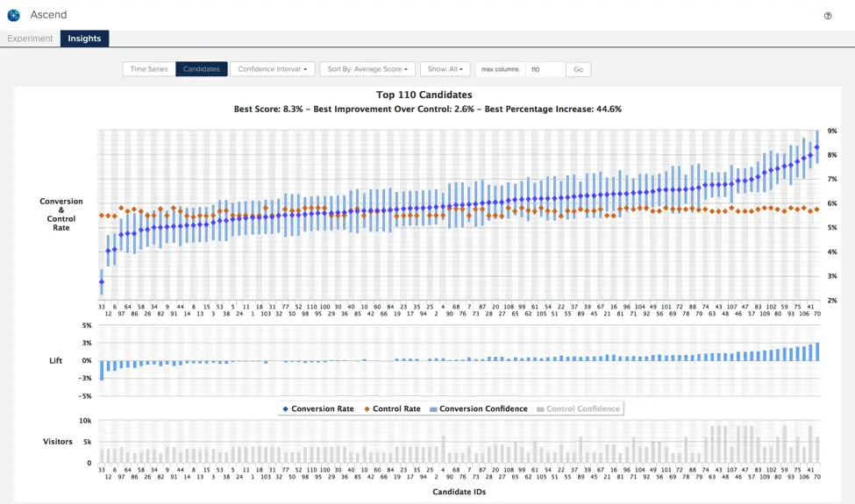The height and width of the screenshot is (504, 855).
Task: Click the Visitors chart axis label
Action: (x=58, y=442)
